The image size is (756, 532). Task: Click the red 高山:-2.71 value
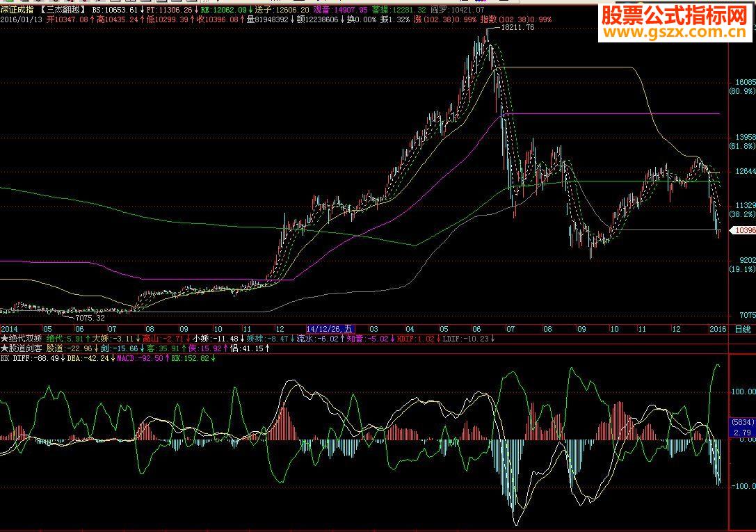point(163,339)
